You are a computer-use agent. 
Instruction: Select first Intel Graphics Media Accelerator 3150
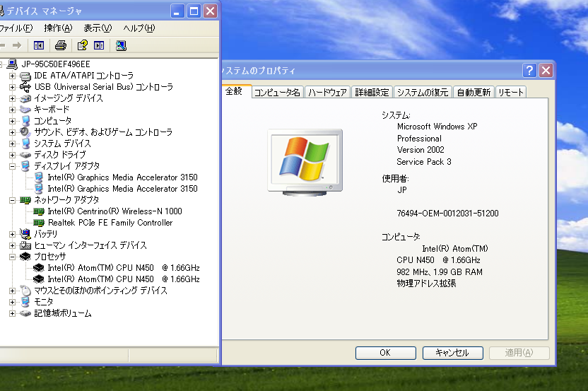click(122, 177)
